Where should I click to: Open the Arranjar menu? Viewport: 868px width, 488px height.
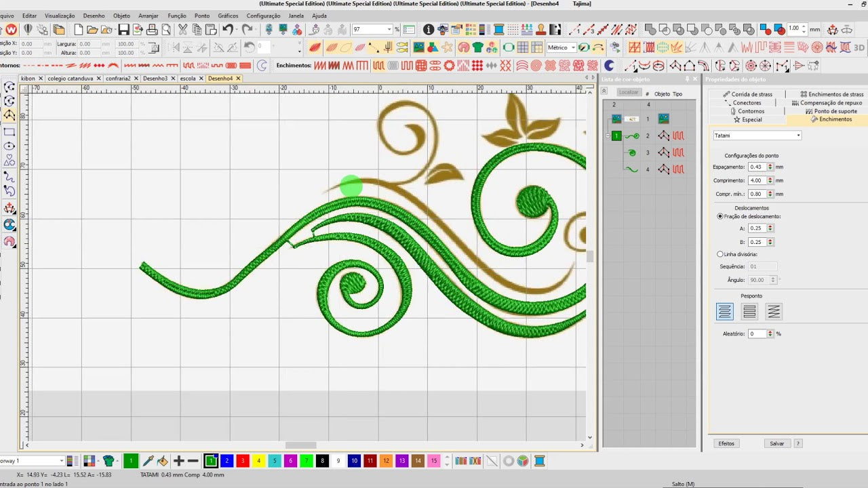[148, 15]
